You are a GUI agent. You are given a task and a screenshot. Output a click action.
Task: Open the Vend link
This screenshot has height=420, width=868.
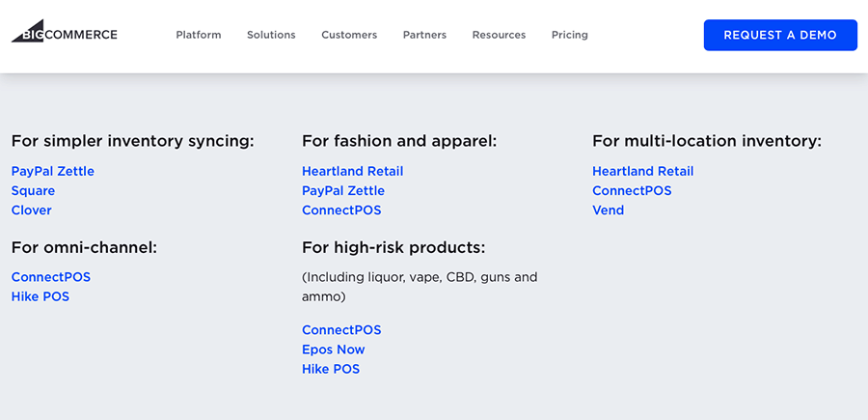[609, 210]
